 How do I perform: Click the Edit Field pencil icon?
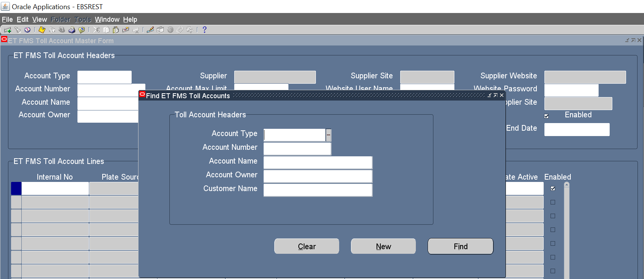click(150, 30)
